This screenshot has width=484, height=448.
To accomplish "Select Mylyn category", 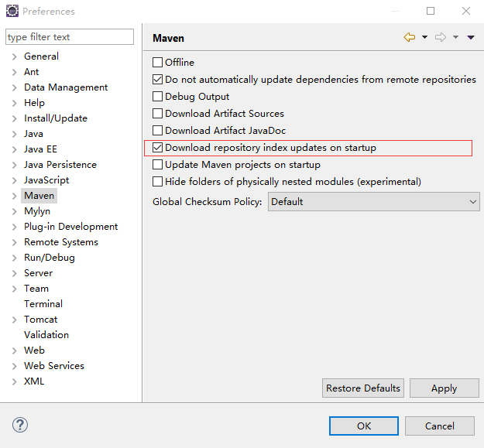I will coord(37,211).
